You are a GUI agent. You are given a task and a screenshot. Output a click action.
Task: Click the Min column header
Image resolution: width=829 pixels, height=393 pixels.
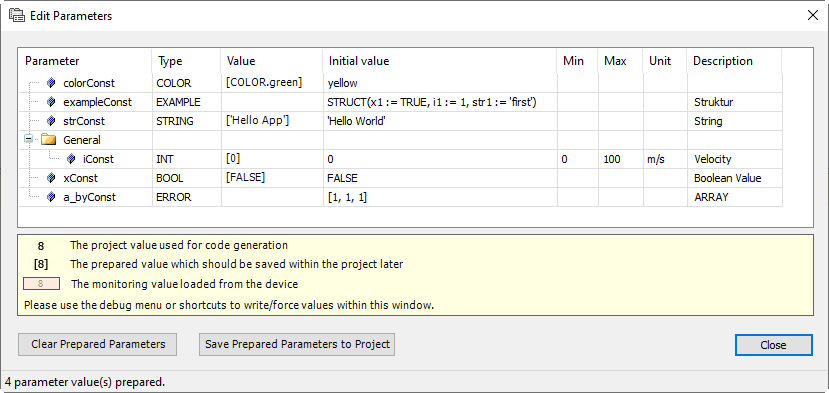[x=577, y=61]
